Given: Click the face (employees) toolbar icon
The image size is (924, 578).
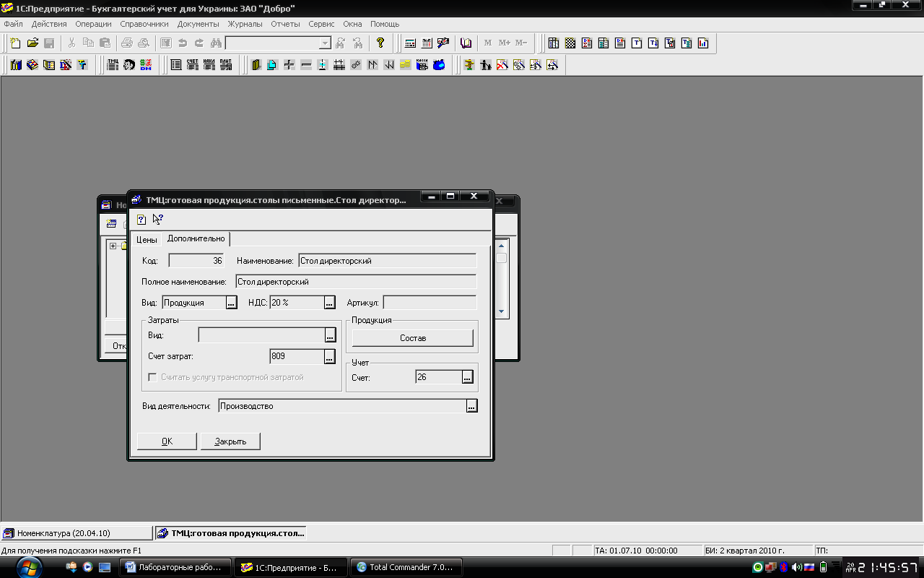Looking at the screenshot, I should (x=129, y=65).
